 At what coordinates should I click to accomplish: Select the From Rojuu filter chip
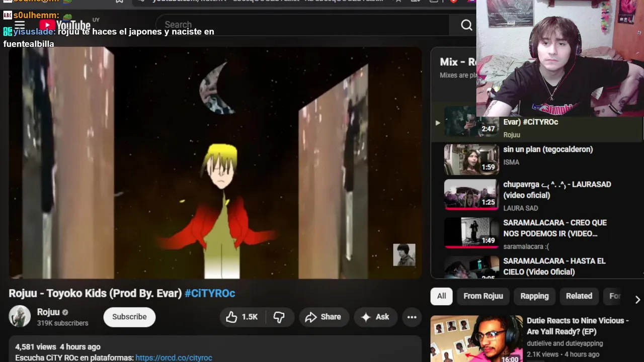[483, 296]
